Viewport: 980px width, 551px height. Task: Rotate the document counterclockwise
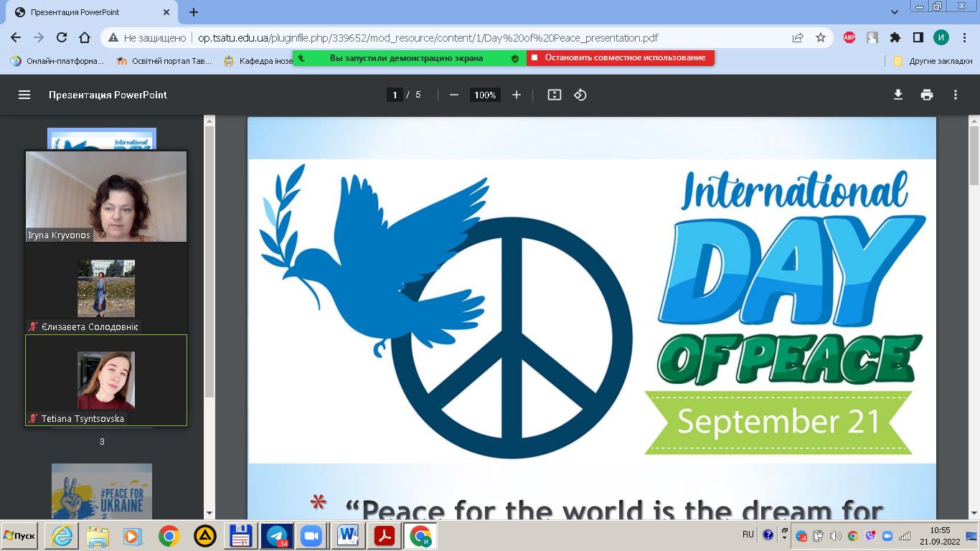click(x=580, y=95)
